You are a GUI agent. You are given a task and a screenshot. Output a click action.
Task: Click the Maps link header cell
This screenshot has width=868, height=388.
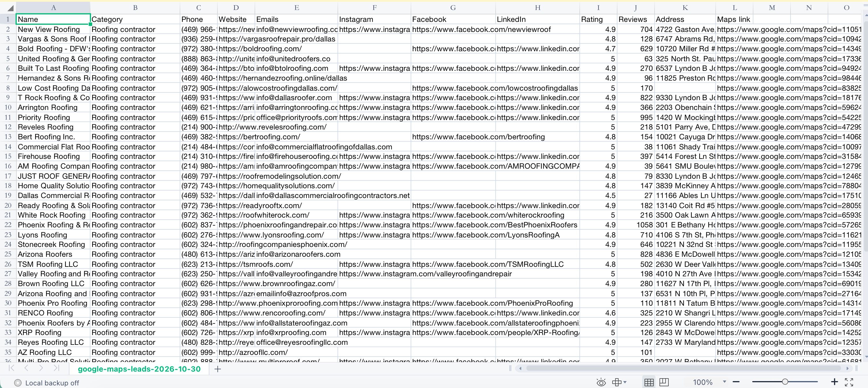click(734, 19)
